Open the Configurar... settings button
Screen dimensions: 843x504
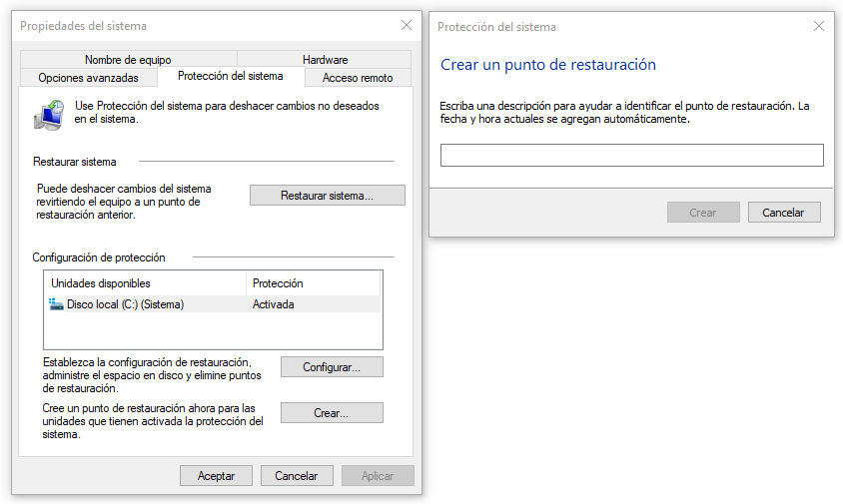click(x=331, y=367)
